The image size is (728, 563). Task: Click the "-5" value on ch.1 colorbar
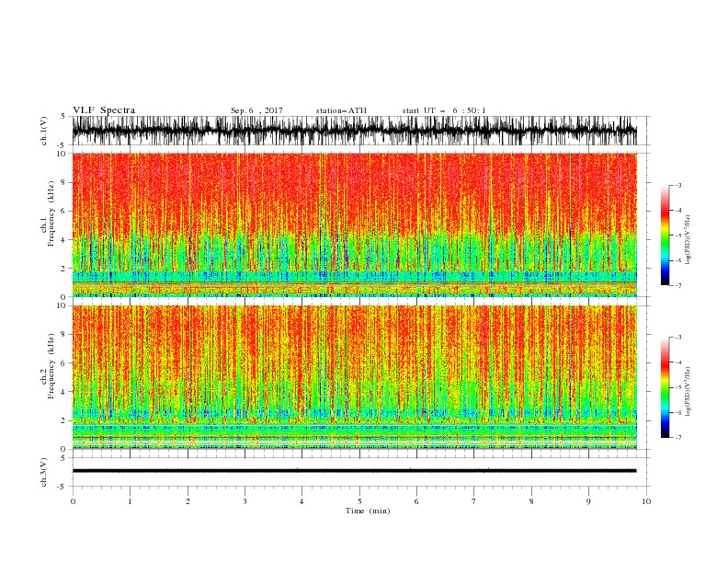pos(678,236)
